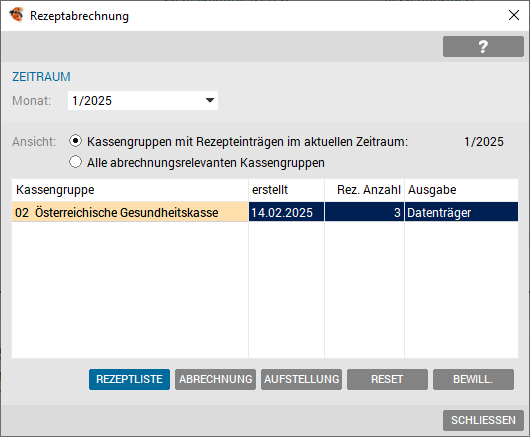Open the Monat dropdown arrow
Viewport: 530px width, 437px height.
(x=210, y=100)
